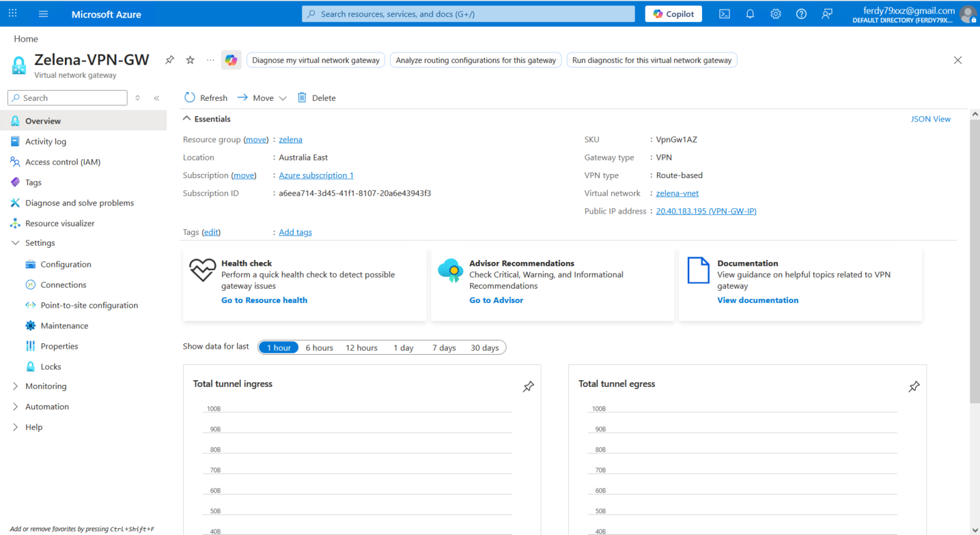Pin Zelena-VPN-GW to dashboard
The width and height of the screenshot is (980, 535).
(169, 60)
